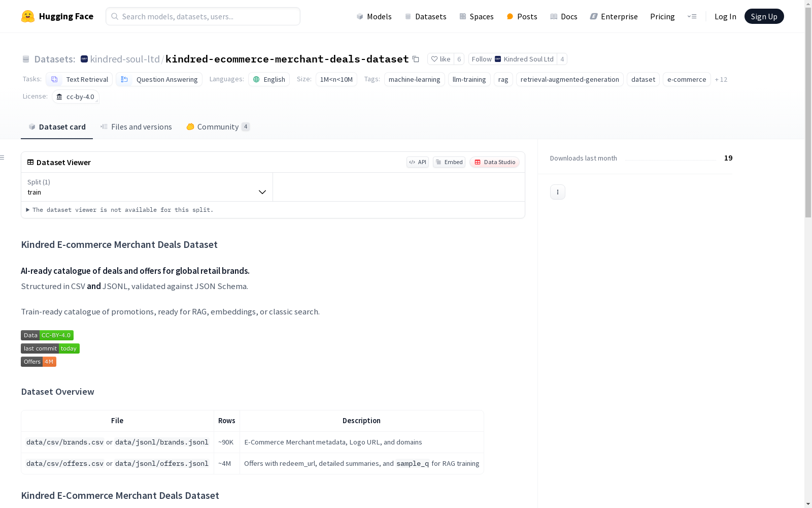The image size is (812, 508).
Task: Open Posts from the top navigation
Action: (x=522, y=16)
